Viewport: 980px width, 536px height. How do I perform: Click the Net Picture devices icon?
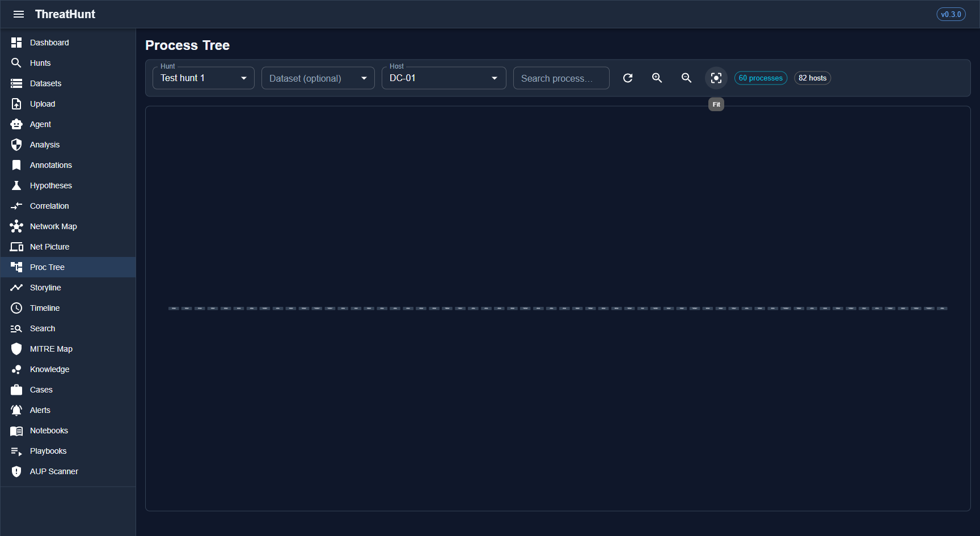(x=16, y=247)
